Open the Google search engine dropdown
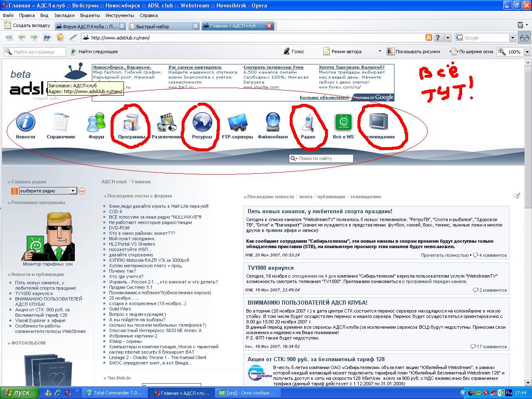 click(512, 38)
